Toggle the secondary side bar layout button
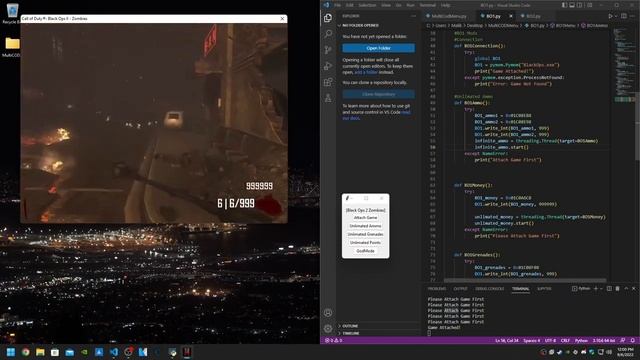This screenshot has width=640, height=360. (580, 5)
